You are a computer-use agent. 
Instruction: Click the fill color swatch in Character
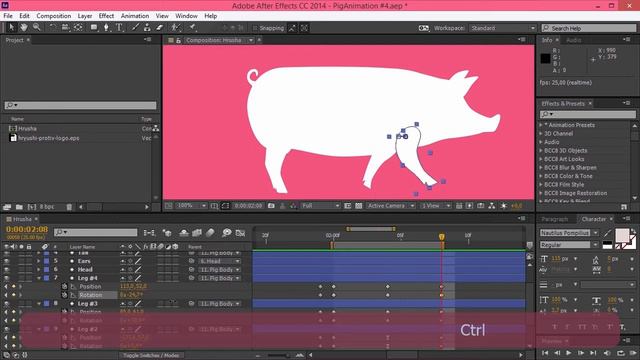click(x=622, y=236)
